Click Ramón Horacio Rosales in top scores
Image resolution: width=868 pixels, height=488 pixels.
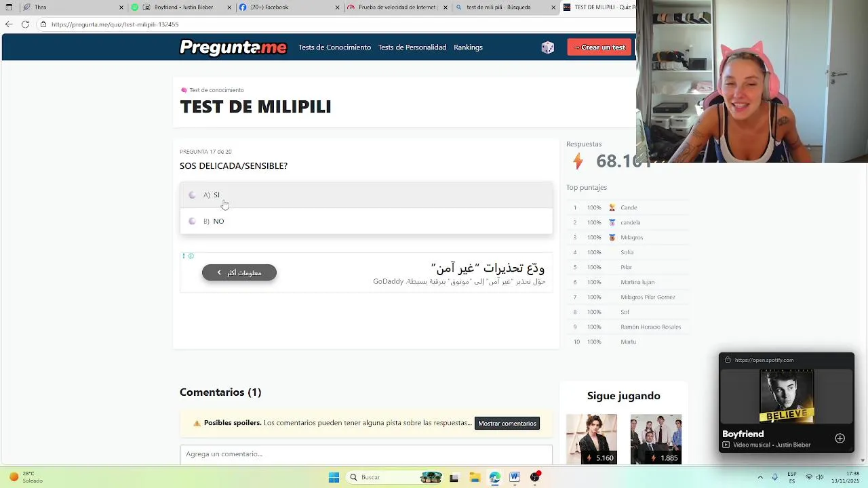tap(651, 327)
